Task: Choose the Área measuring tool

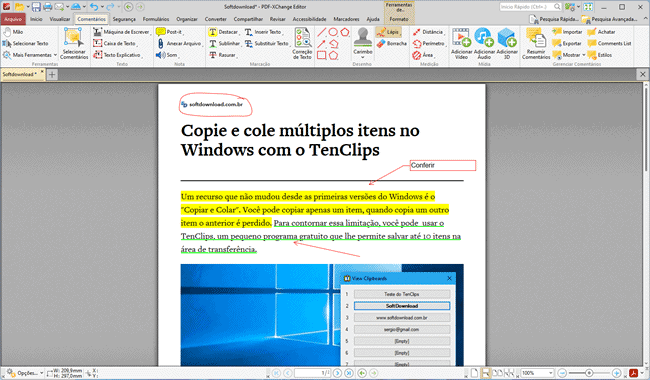Action: [424, 55]
